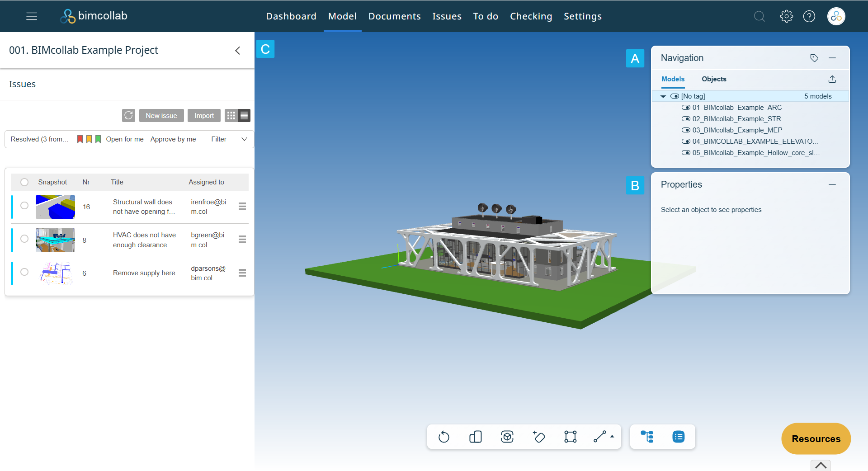868x471 pixels.
Task: Open the user profile avatar
Action: coord(836,16)
